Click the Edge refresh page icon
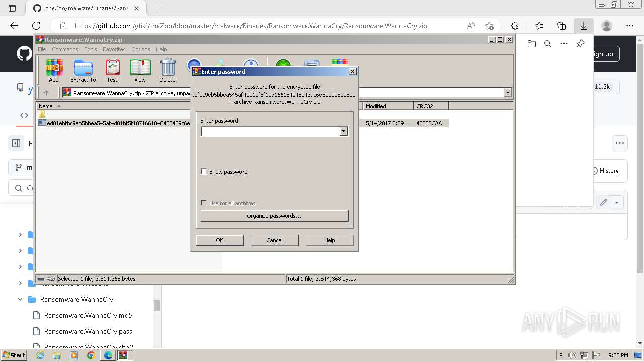Screen dimensions: 644x362 tap(36, 26)
